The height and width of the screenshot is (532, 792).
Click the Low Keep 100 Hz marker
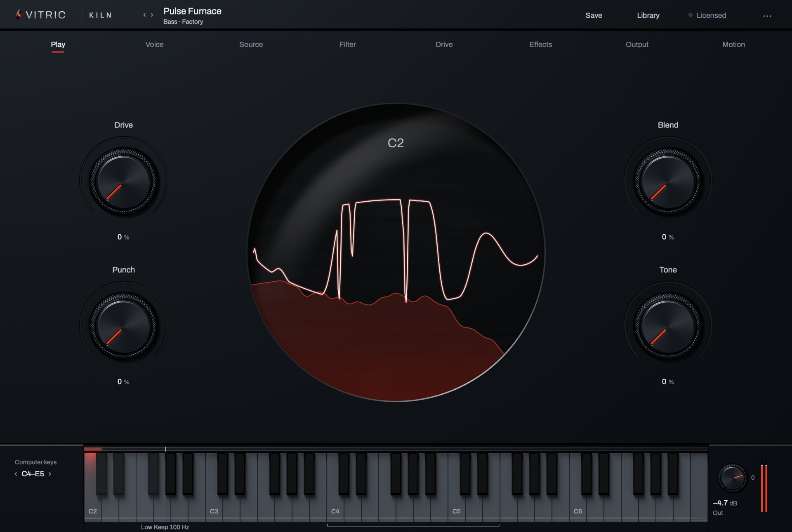click(165, 527)
